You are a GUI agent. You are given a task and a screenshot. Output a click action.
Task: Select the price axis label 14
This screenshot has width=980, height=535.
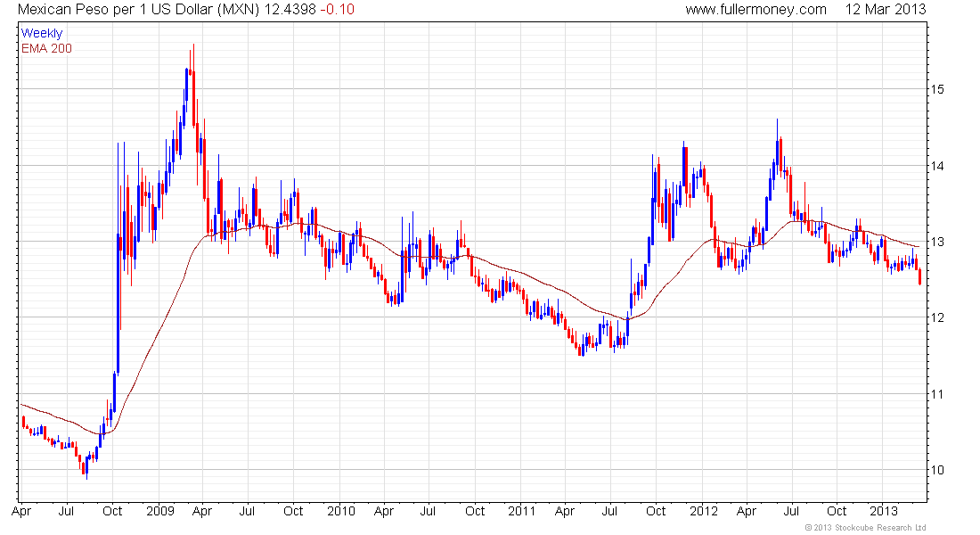click(x=937, y=166)
